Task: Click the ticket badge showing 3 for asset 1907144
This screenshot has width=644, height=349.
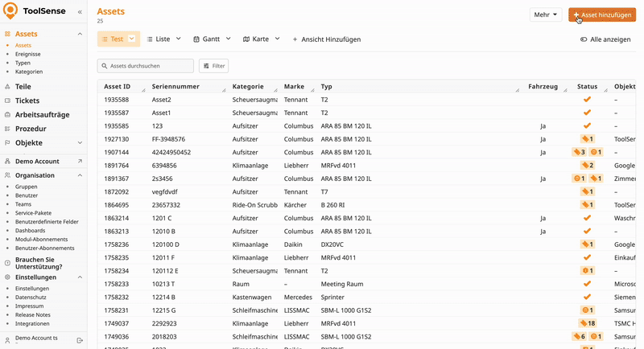Action: click(579, 152)
